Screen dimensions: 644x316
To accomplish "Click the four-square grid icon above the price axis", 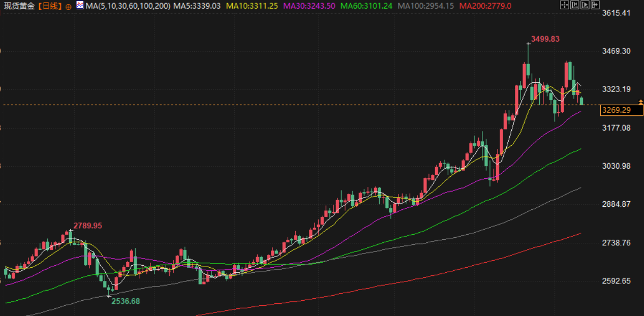I will (x=564, y=5).
